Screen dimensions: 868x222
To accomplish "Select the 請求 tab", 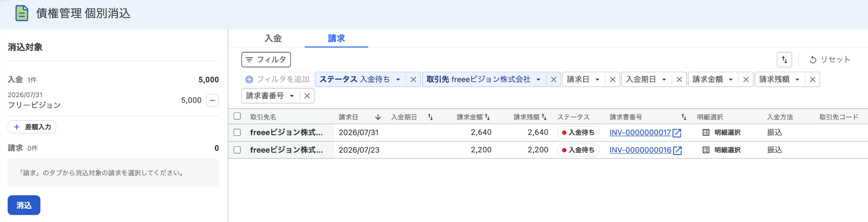I will [x=336, y=38].
